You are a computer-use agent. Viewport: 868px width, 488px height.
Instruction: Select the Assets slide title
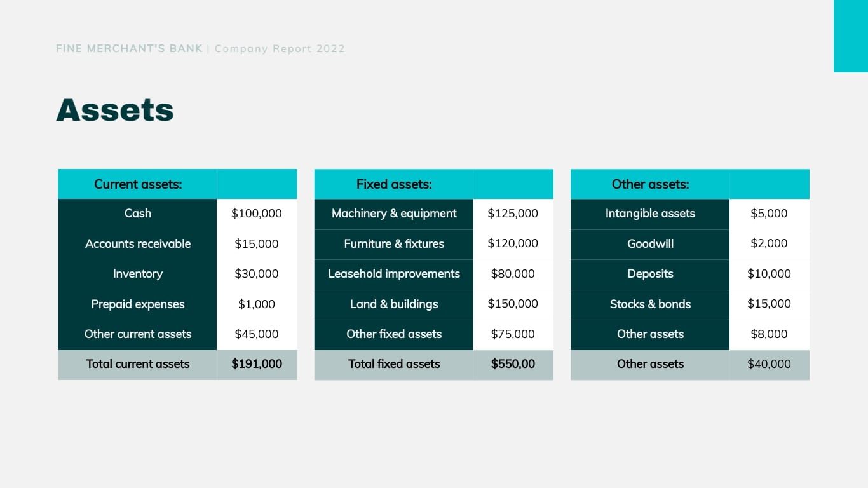(x=114, y=109)
